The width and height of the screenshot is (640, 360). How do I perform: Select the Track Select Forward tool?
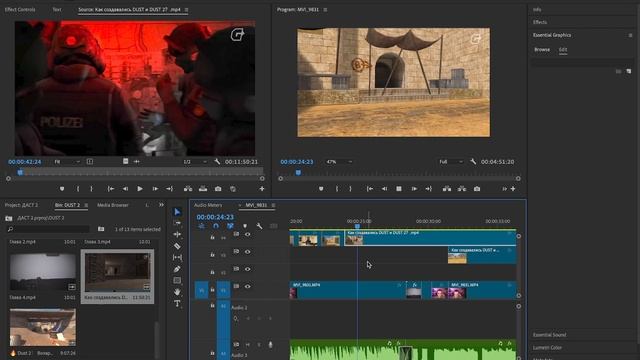[177, 223]
